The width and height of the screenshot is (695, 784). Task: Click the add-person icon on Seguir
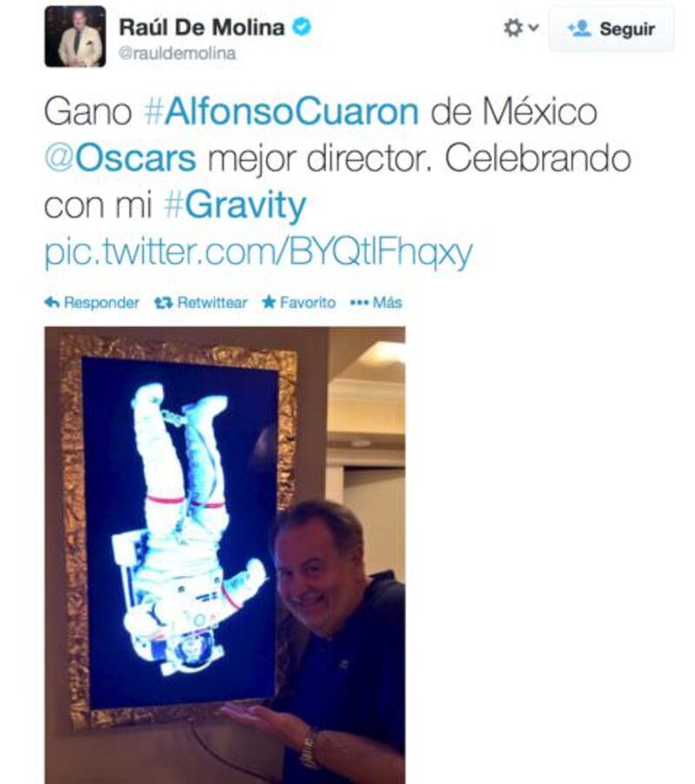(x=579, y=29)
